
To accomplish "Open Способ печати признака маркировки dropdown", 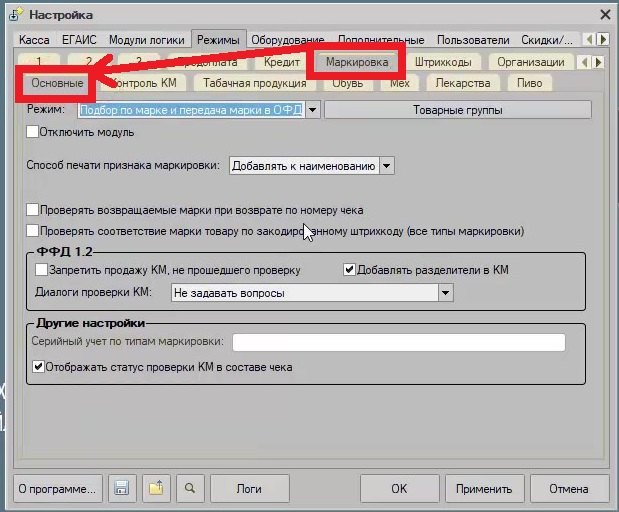I will click(386, 166).
